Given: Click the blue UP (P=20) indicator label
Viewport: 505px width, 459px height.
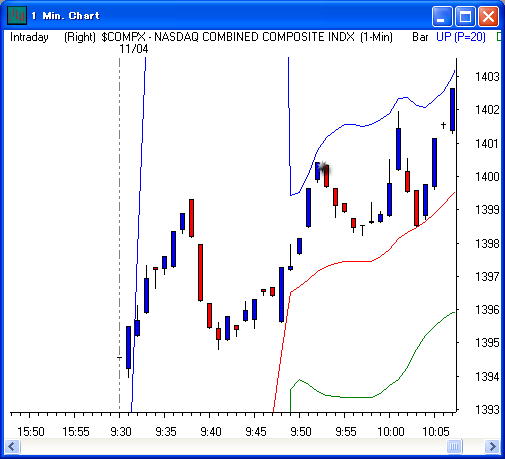Looking at the screenshot, I should pyautogui.click(x=461, y=37).
